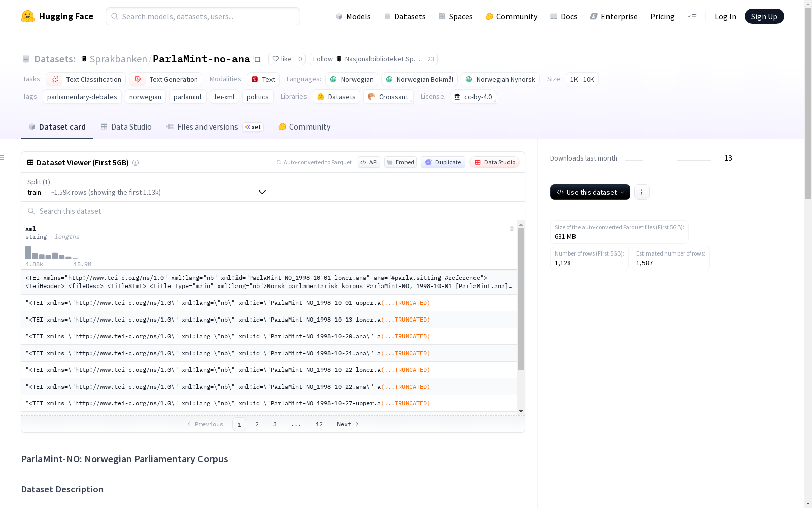812x508 pixels.
Task: Select the 1998-10-27-upper row
Action: coord(269,403)
